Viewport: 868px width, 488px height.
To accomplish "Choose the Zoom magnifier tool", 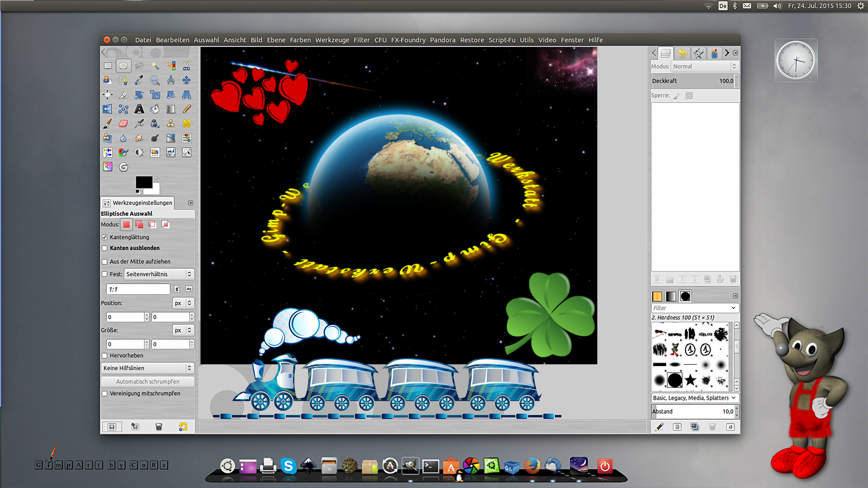I will 155,81.
